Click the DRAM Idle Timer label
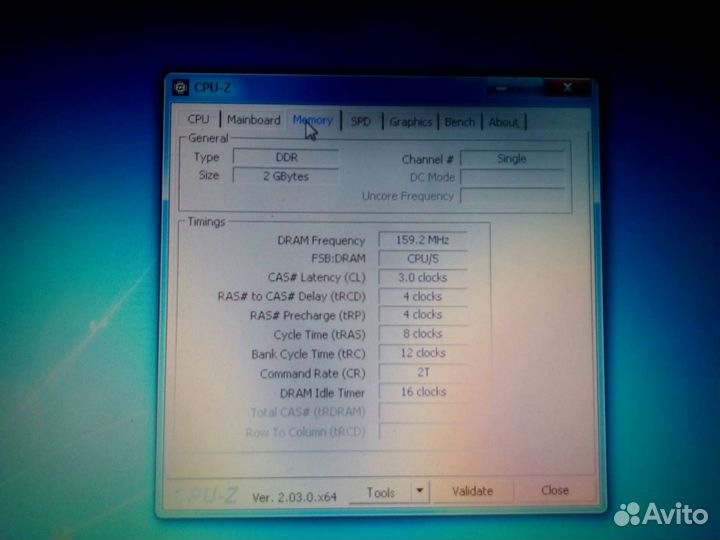 tap(322, 393)
